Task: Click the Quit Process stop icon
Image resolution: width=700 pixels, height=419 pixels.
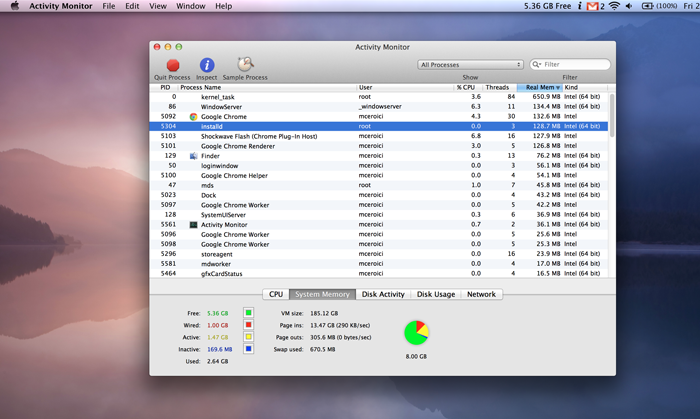Action: click(173, 65)
